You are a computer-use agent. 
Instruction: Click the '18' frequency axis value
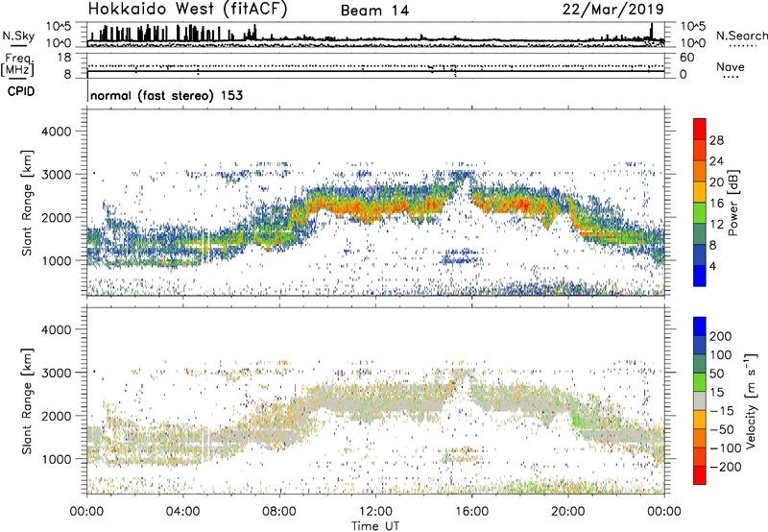point(63,58)
